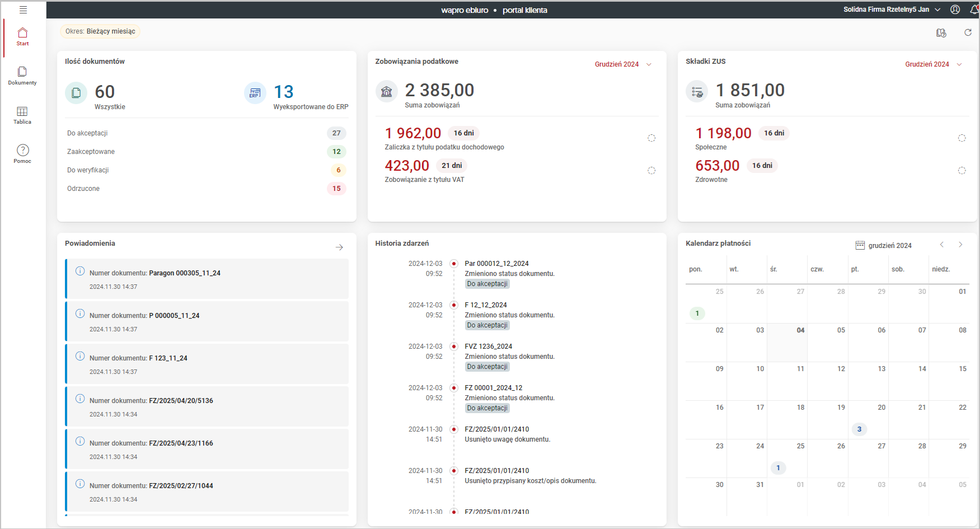Open Dokumenty in the sidebar

(22, 76)
